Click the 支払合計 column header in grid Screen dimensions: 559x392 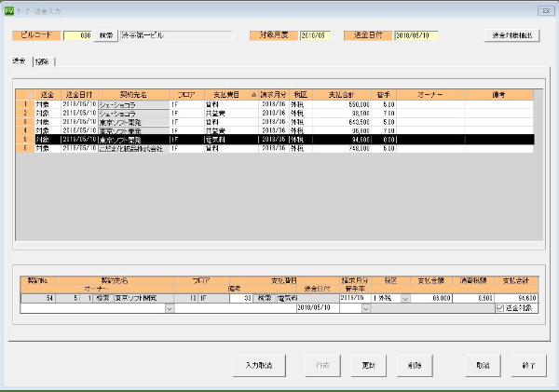342,95
